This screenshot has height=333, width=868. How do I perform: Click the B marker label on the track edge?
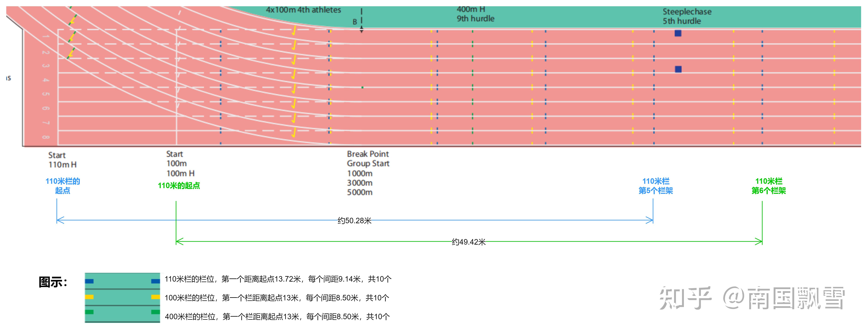point(355,22)
